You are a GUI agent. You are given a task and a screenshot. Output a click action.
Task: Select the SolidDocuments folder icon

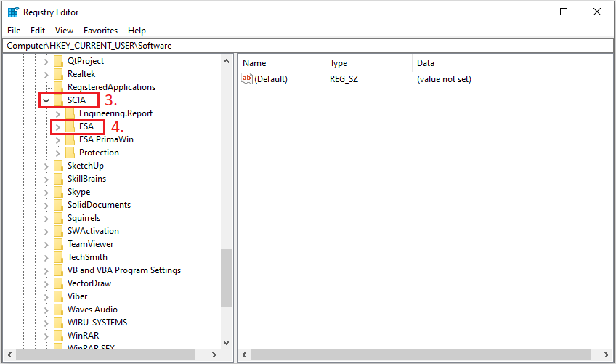pyautogui.click(x=58, y=204)
